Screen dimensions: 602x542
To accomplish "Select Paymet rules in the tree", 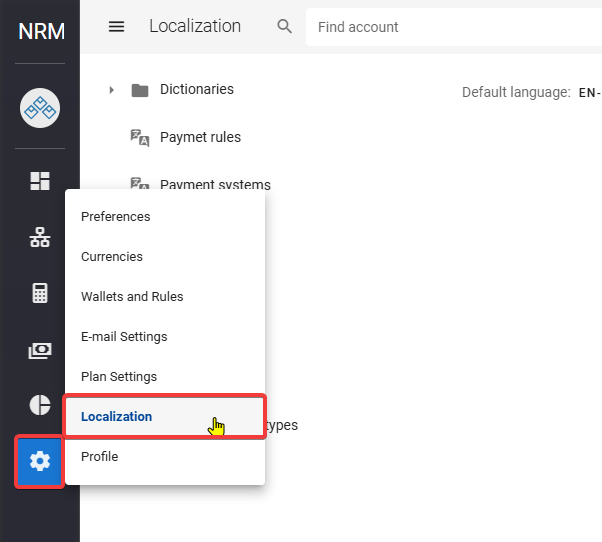I will coord(200,137).
